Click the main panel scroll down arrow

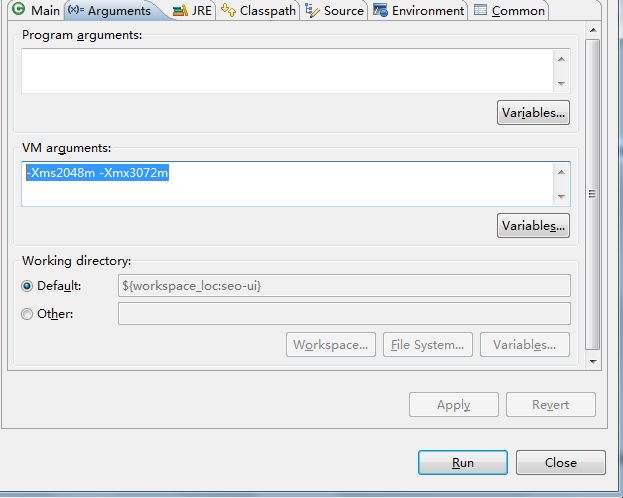point(593,361)
